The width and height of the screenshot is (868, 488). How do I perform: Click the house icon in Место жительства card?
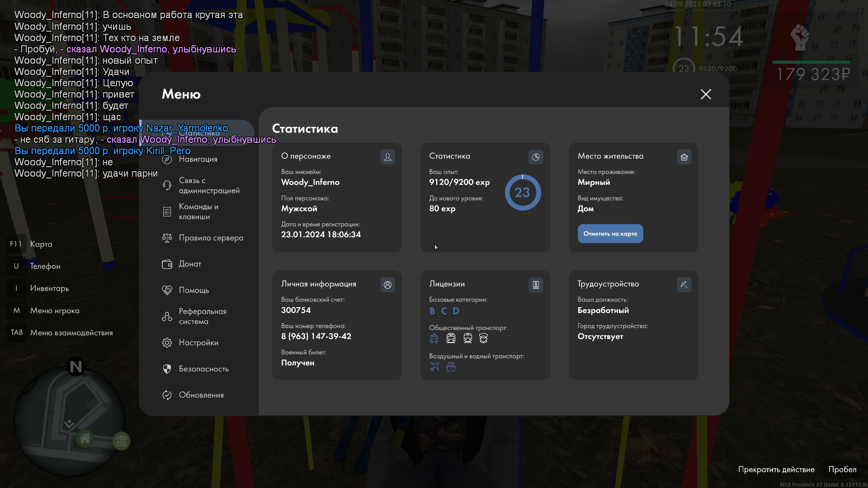pyautogui.click(x=684, y=157)
